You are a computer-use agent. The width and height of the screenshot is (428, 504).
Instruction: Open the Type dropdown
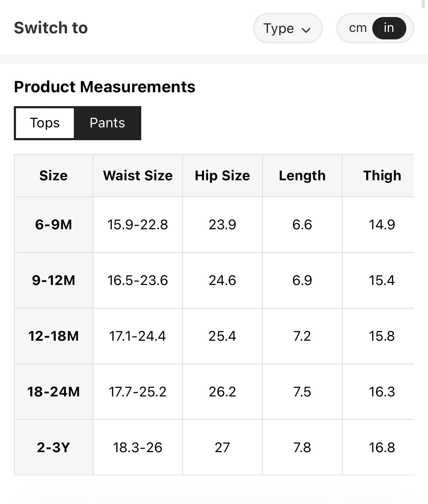coord(287,28)
